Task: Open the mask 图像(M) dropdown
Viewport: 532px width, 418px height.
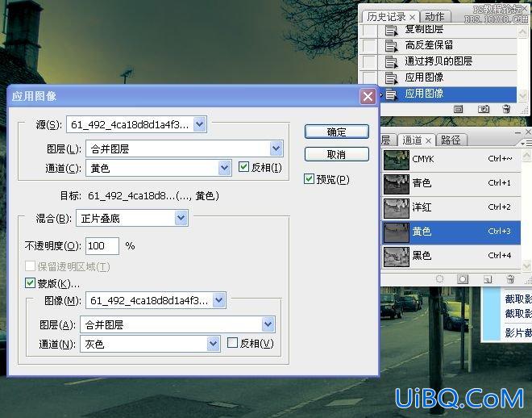Action: tap(156, 300)
